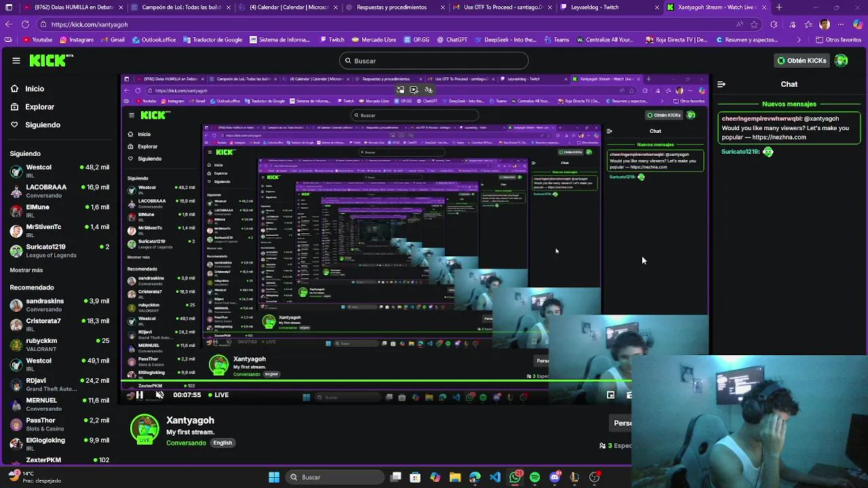Open Spotify from the taskbar
The width and height of the screenshot is (868, 488).
coord(535,477)
